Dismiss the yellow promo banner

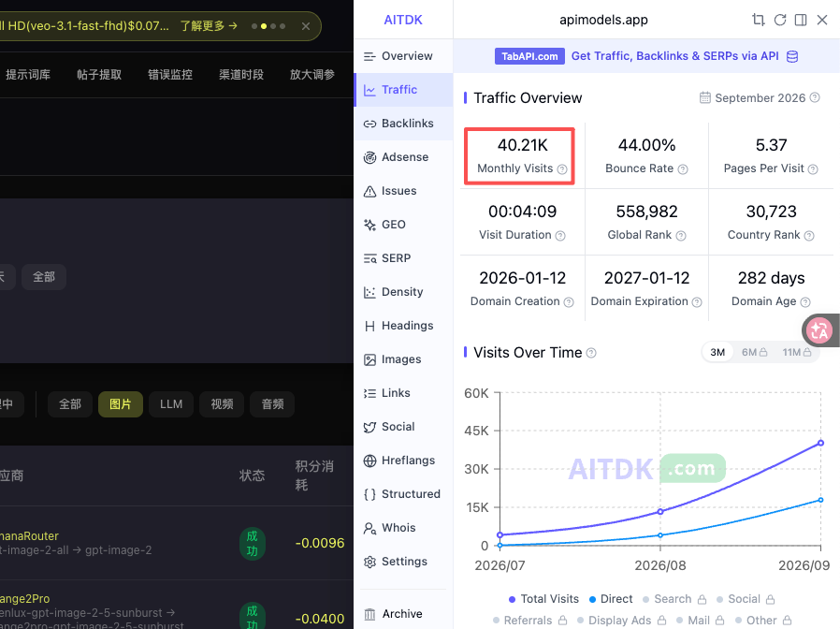click(305, 26)
